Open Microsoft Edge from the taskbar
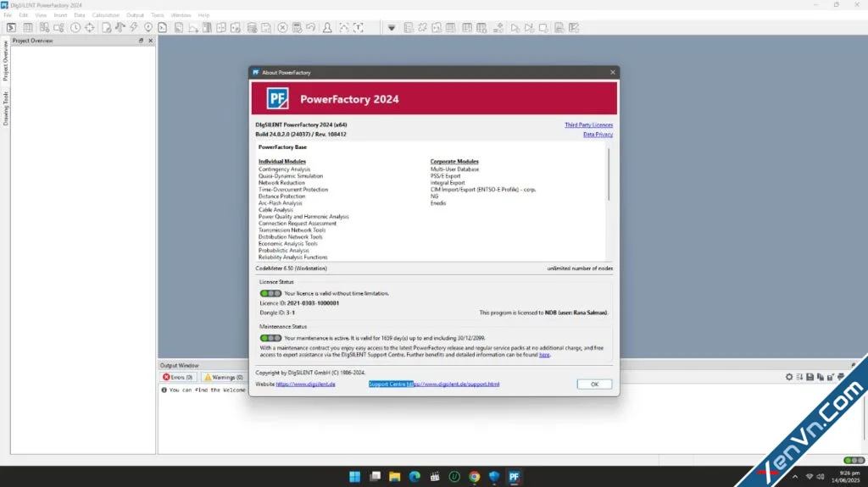 (x=415, y=477)
